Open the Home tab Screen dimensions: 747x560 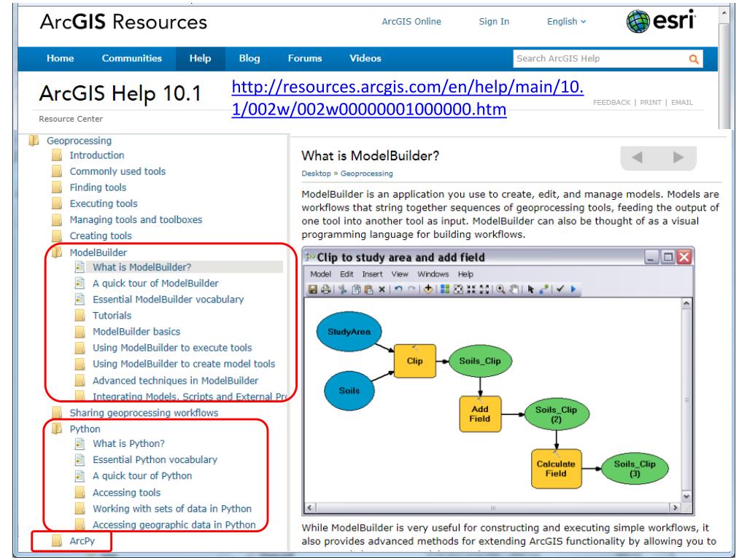[60, 58]
